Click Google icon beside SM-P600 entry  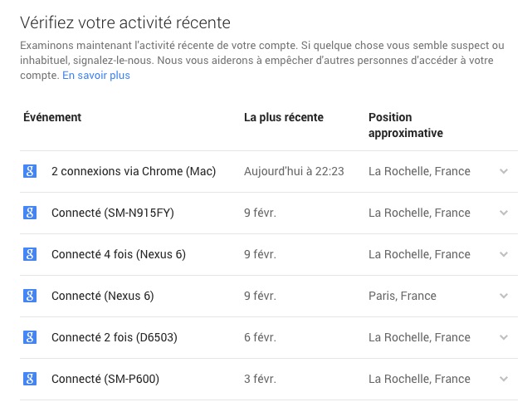pyautogui.click(x=30, y=379)
